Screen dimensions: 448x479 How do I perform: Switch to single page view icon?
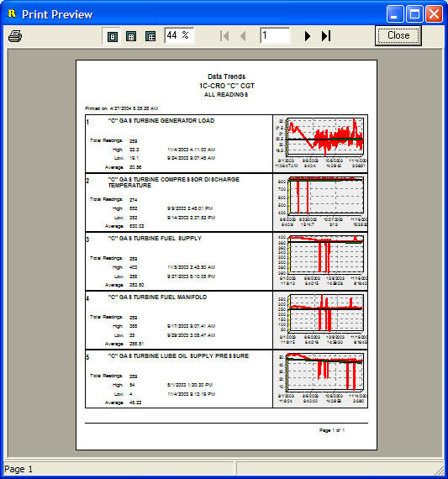coord(112,37)
